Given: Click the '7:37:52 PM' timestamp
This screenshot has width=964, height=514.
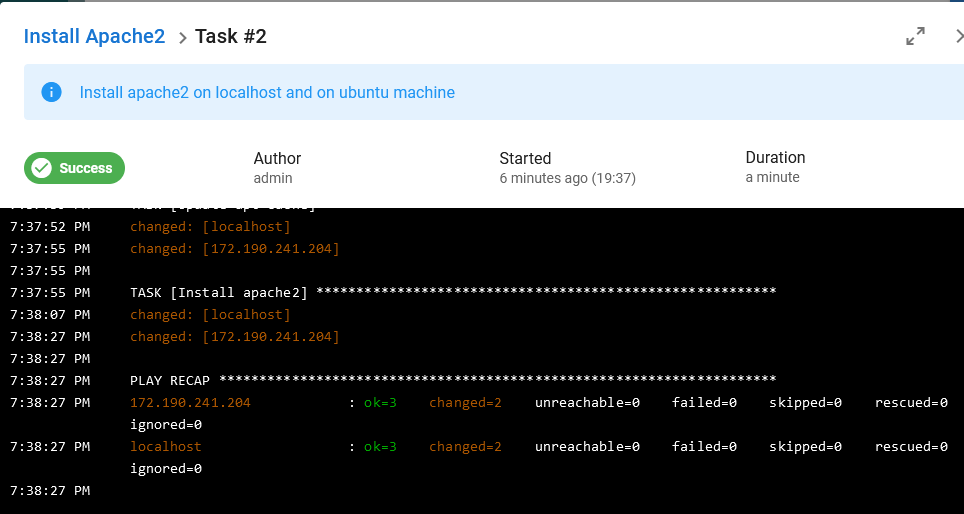Looking at the screenshot, I should [50, 226].
